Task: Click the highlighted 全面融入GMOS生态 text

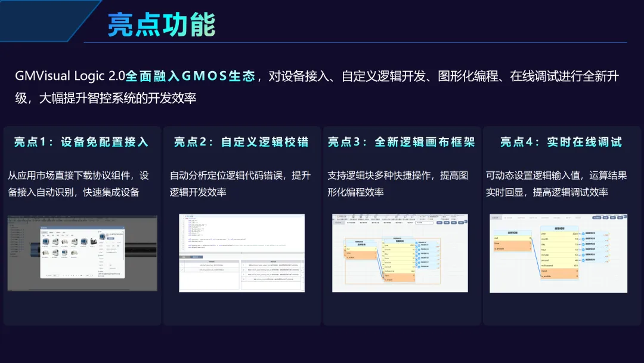Action: [x=190, y=76]
